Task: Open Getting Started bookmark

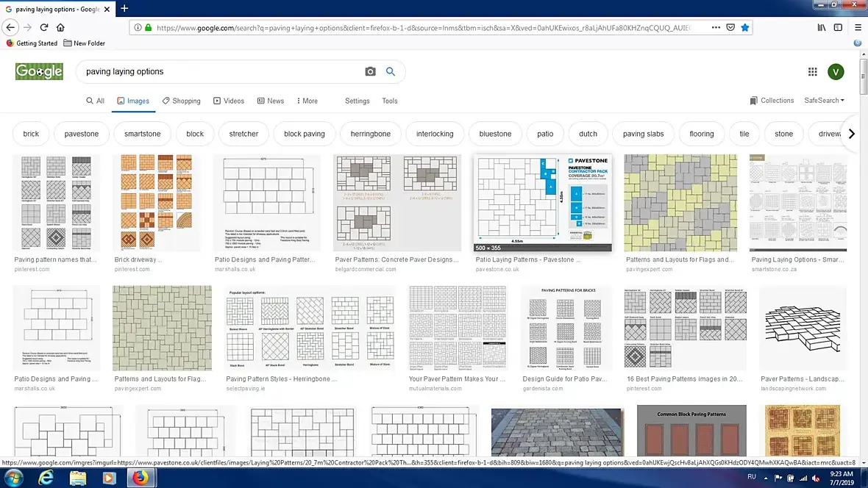Action: point(32,43)
